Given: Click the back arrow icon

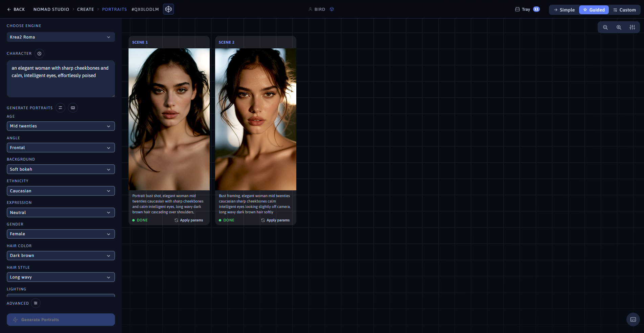Looking at the screenshot, I should pos(9,9).
